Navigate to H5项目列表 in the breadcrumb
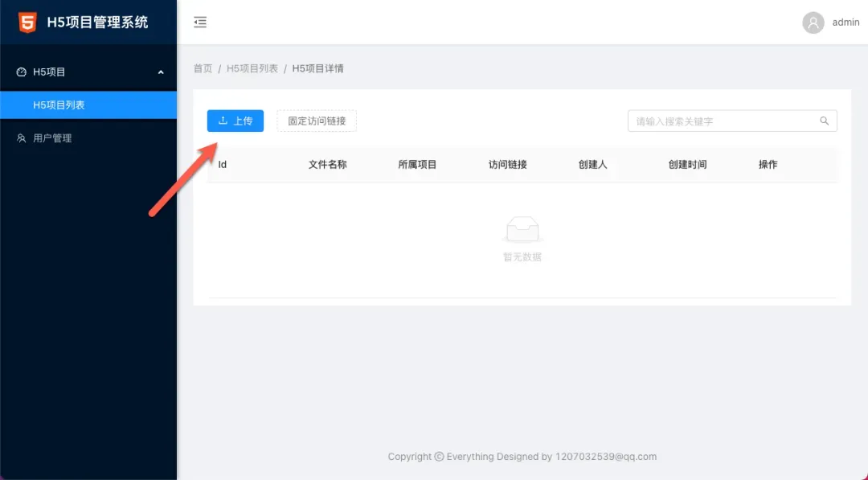868x480 pixels. 252,68
